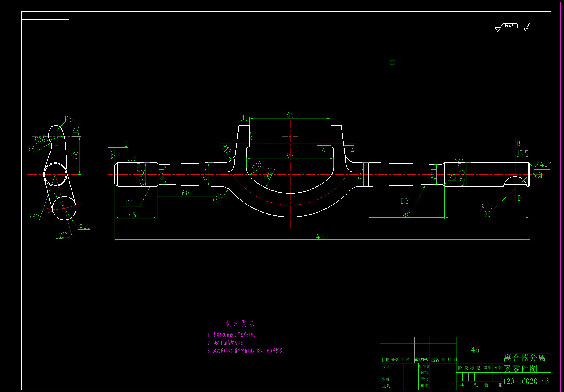Select the 审核 cell in title block

(x=386, y=379)
